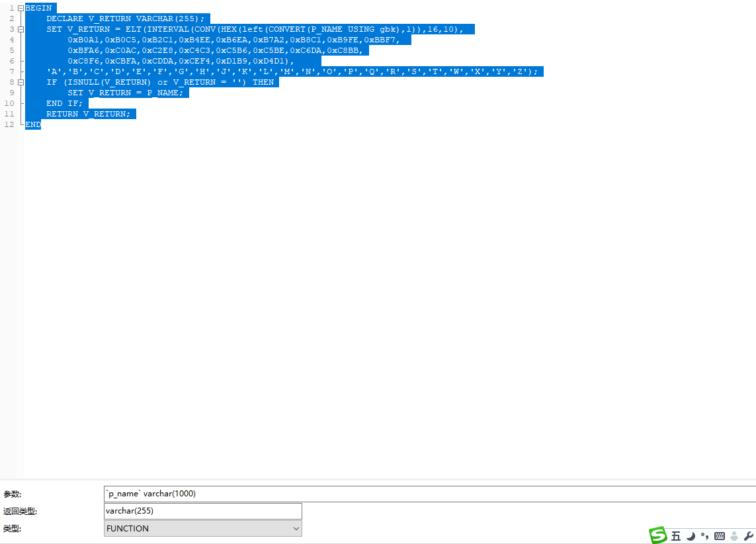Open the 类型 FUNCTION dropdown
This screenshot has width=756, height=544.
[203, 529]
